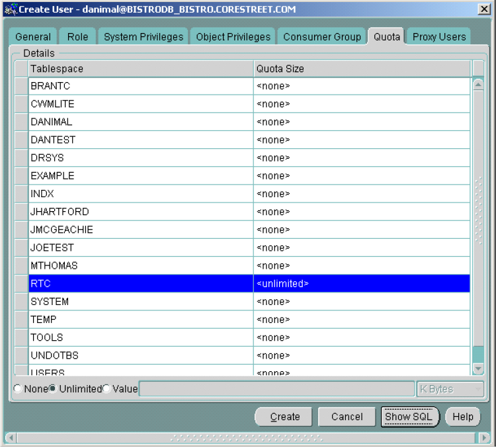The width and height of the screenshot is (496, 448).
Task: Switch to the General tab
Action: pos(33,37)
